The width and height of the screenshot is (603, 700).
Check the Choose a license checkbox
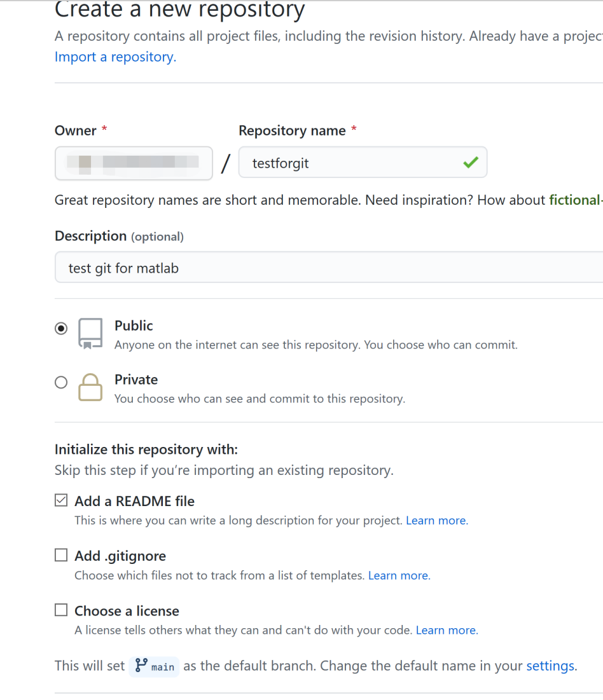61,610
